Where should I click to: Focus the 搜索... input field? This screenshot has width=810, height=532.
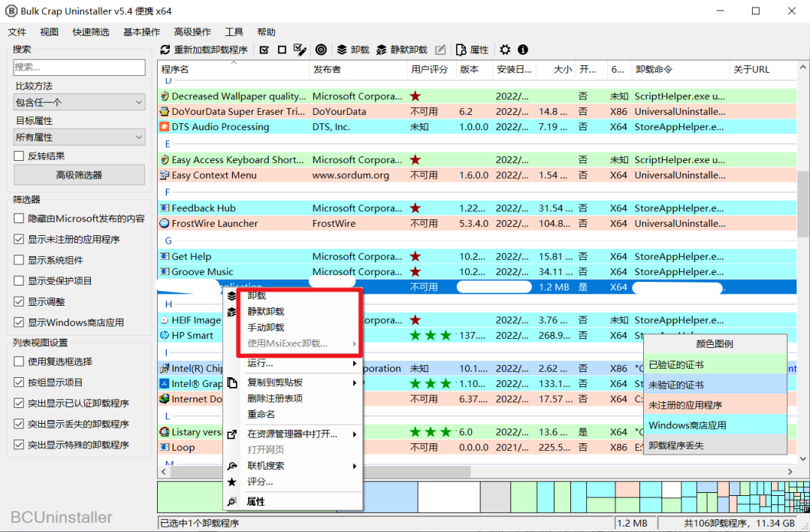[79, 67]
